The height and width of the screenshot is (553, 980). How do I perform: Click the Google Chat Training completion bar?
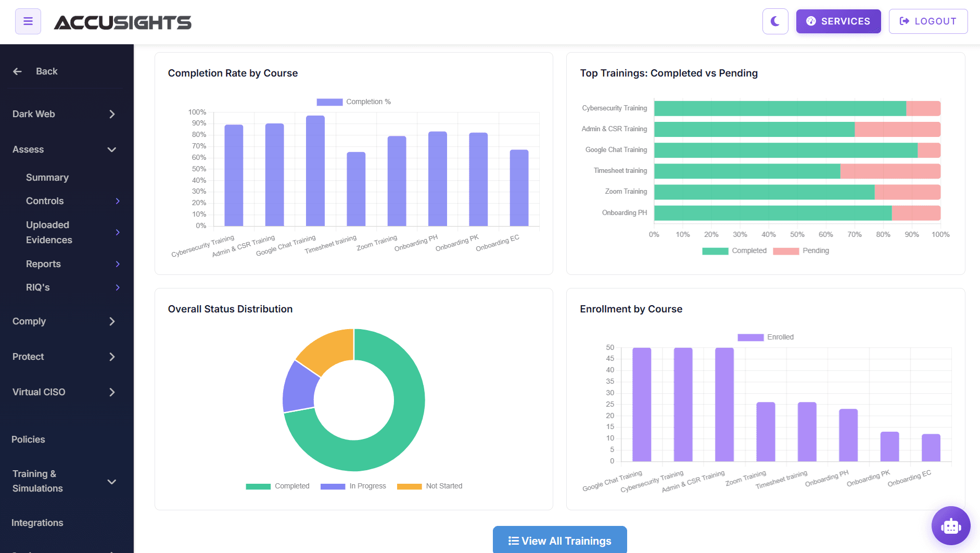(315, 171)
